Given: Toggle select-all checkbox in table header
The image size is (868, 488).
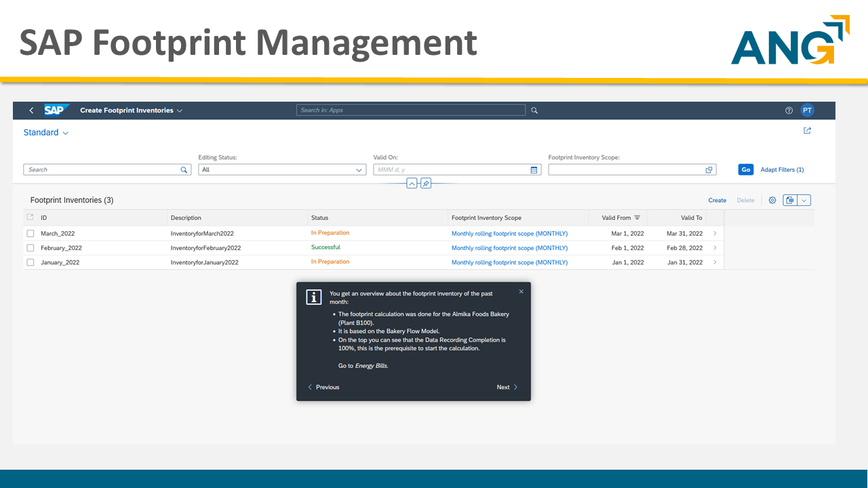Looking at the screenshot, I should (x=30, y=217).
